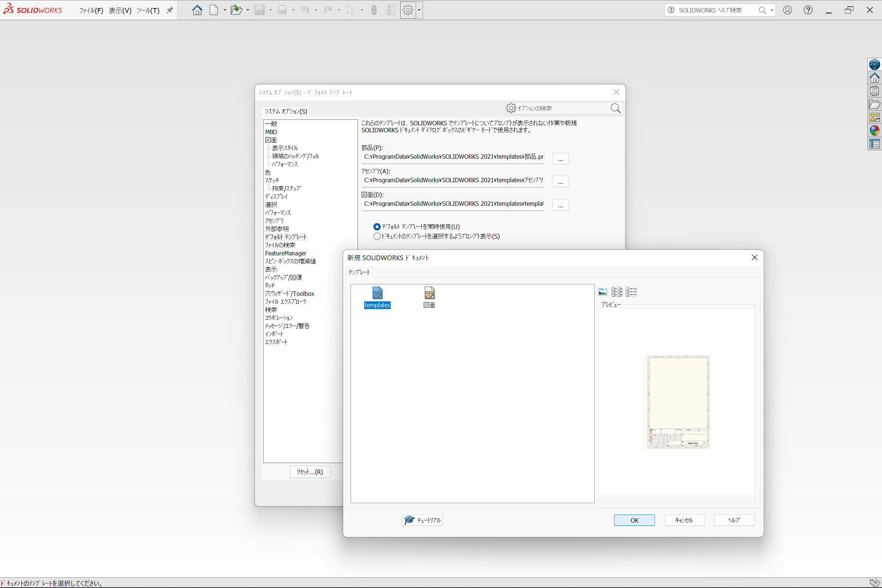Image resolution: width=882 pixels, height=588 pixels.
Task: Browse for 図面(D) template with ... button
Action: (x=560, y=205)
